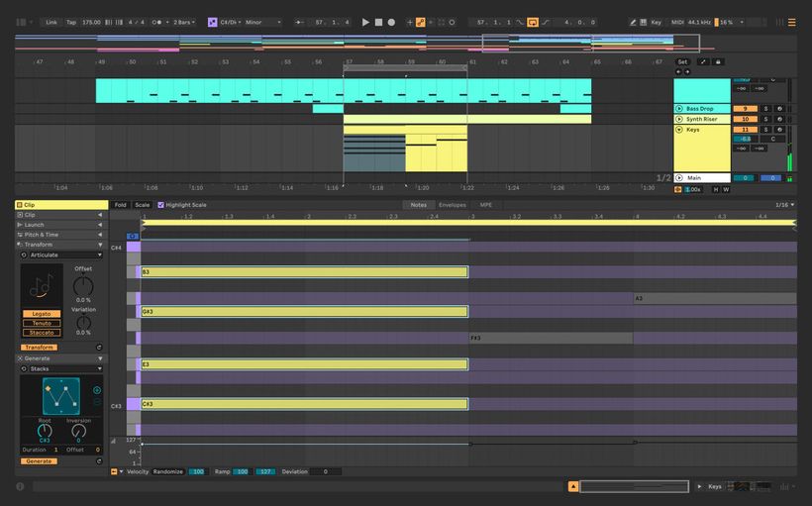Open the Minor scale name dropdown
This screenshot has width=812, height=506.
coord(263,22)
